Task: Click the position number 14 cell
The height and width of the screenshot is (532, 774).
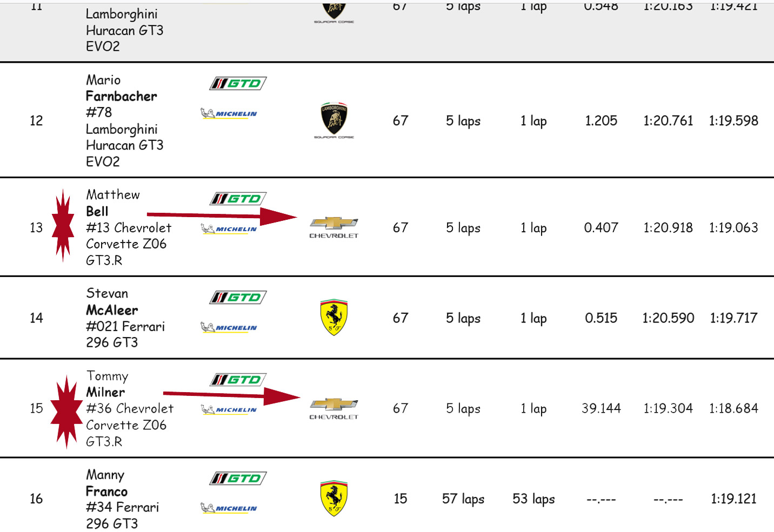Action: click(x=36, y=318)
